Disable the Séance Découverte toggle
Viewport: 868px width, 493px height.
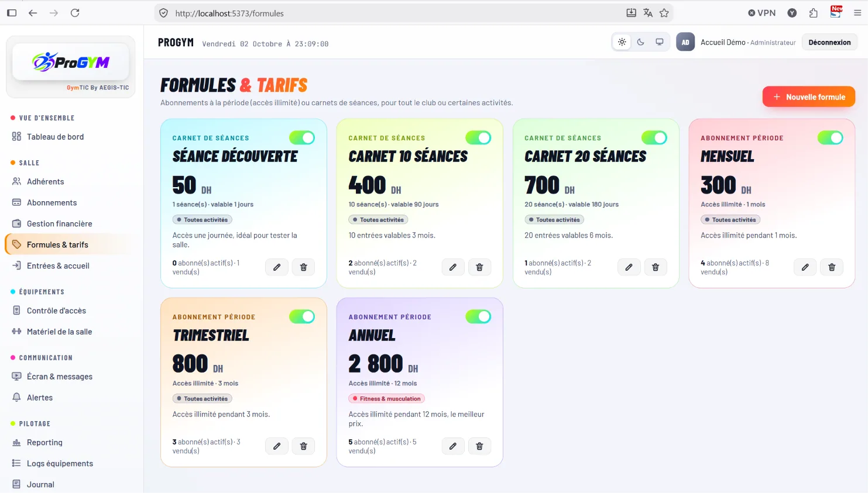pyautogui.click(x=302, y=137)
